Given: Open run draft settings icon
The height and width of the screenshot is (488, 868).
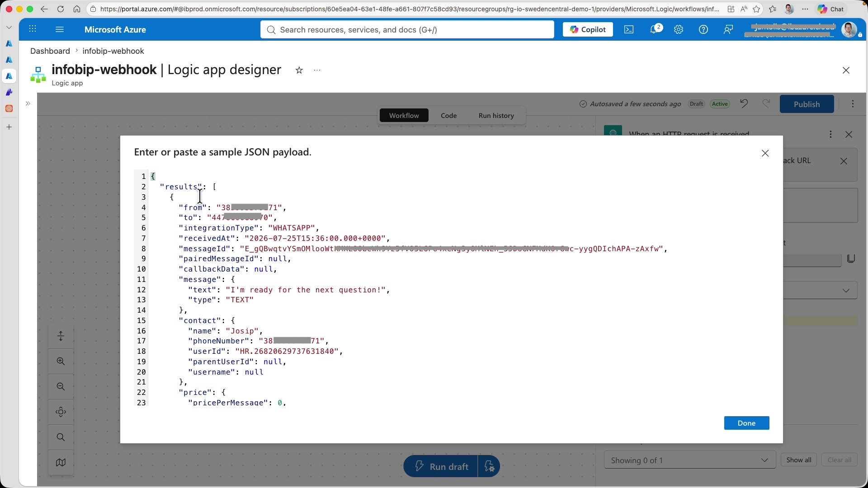Looking at the screenshot, I should [x=489, y=466].
